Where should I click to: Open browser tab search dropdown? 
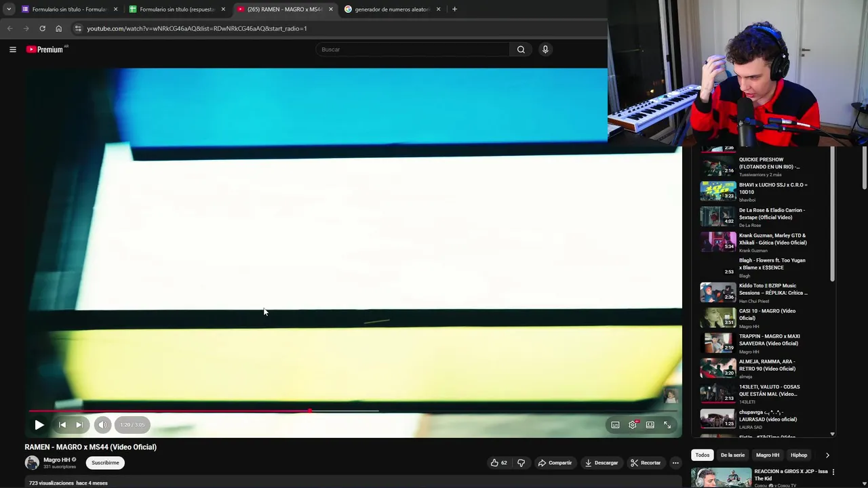click(8, 9)
